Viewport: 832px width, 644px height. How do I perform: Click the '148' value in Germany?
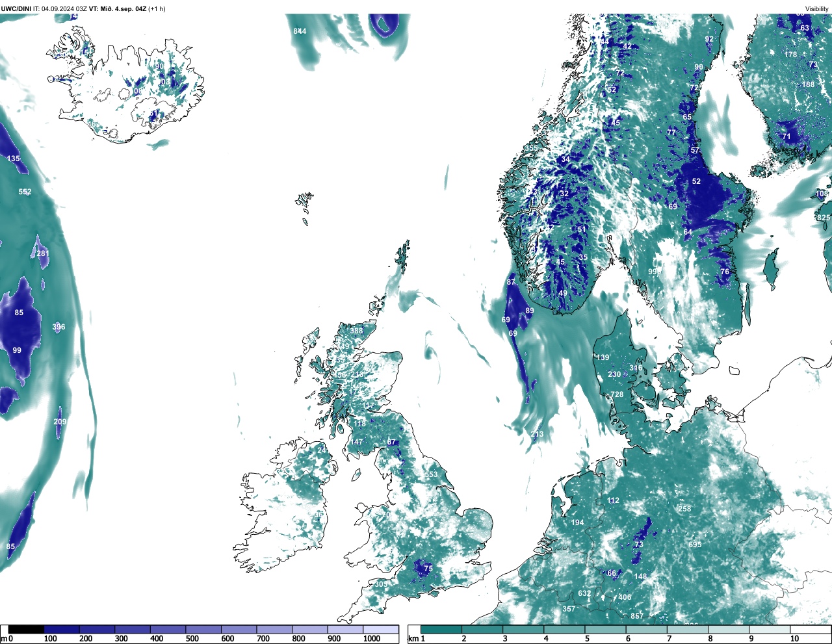[640, 576]
